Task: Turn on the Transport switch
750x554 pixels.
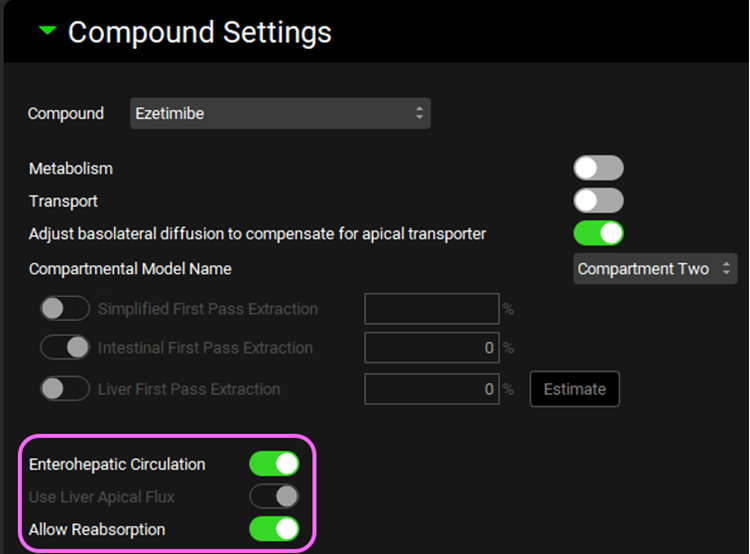Action: point(598,201)
